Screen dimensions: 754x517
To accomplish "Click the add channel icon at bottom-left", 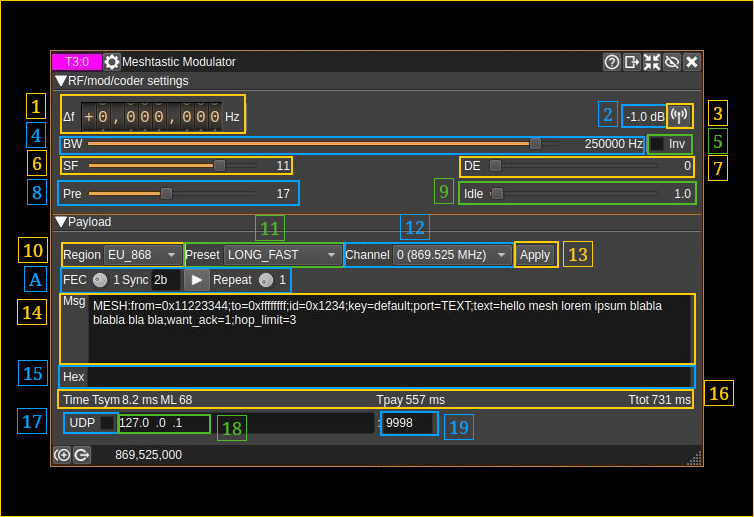I will click(x=63, y=455).
